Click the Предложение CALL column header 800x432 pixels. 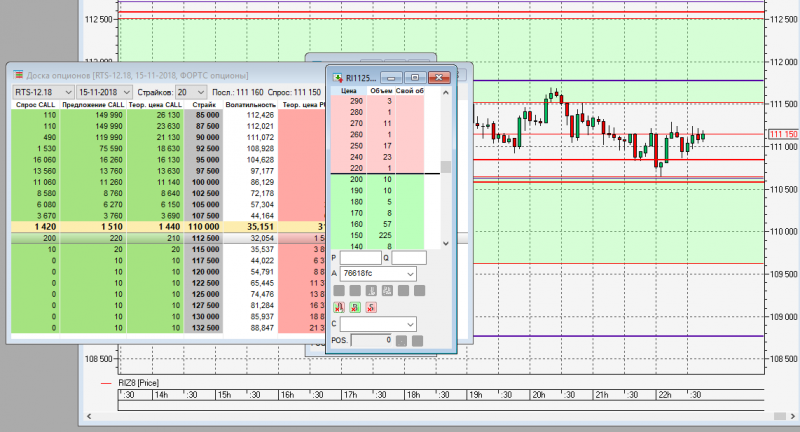(93, 105)
